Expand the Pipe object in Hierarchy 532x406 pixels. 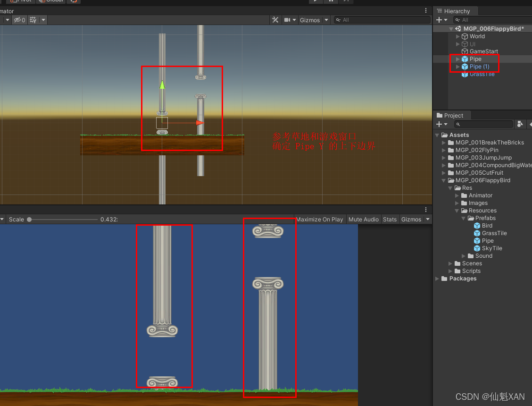[x=457, y=59]
